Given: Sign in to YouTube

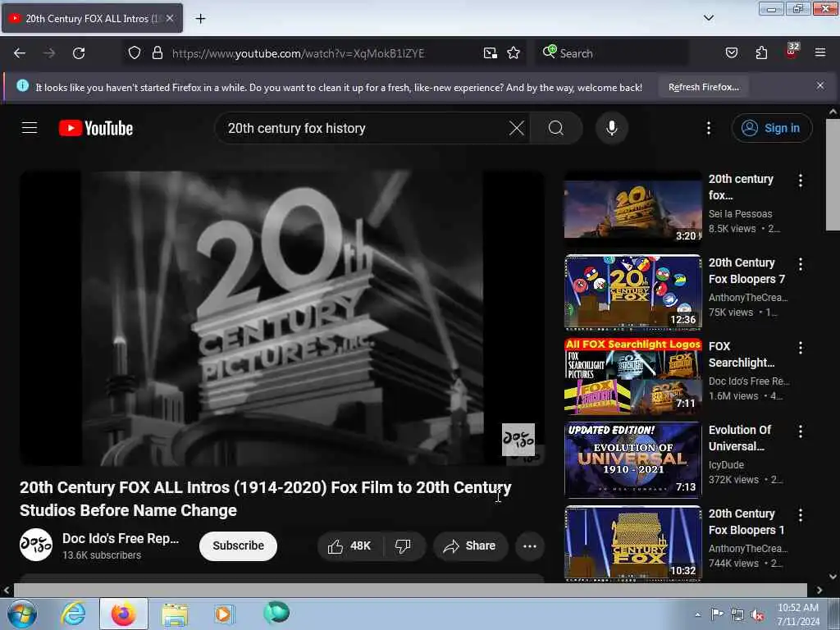Looking at the screenshot, I should 771,128.
